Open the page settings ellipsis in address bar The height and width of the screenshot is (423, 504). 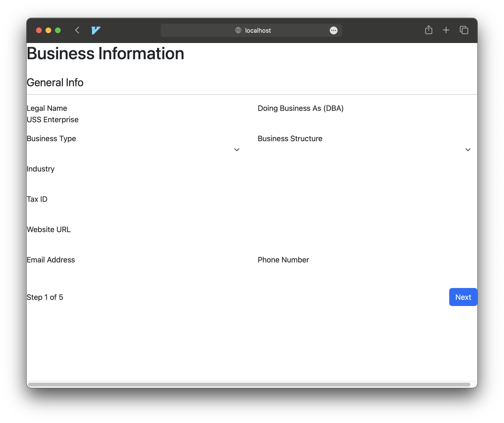[x=334, y=31]
